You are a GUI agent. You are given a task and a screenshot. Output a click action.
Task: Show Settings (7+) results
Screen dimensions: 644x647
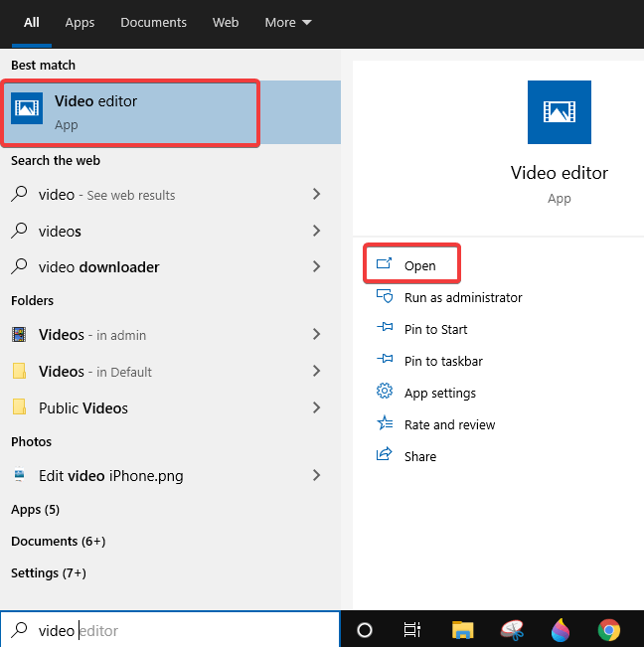[x=49, y=572]
